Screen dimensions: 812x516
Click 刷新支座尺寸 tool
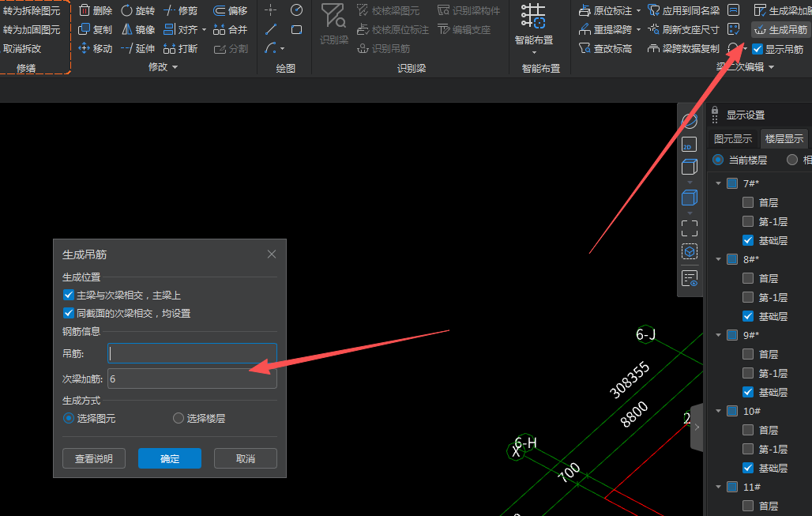(683, 29)
